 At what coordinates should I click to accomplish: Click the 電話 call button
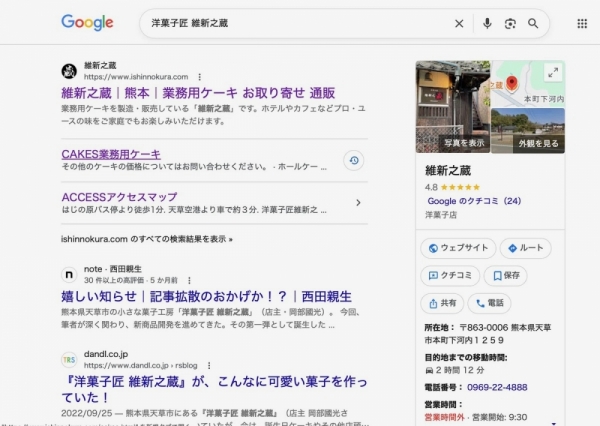pos(489,303)
